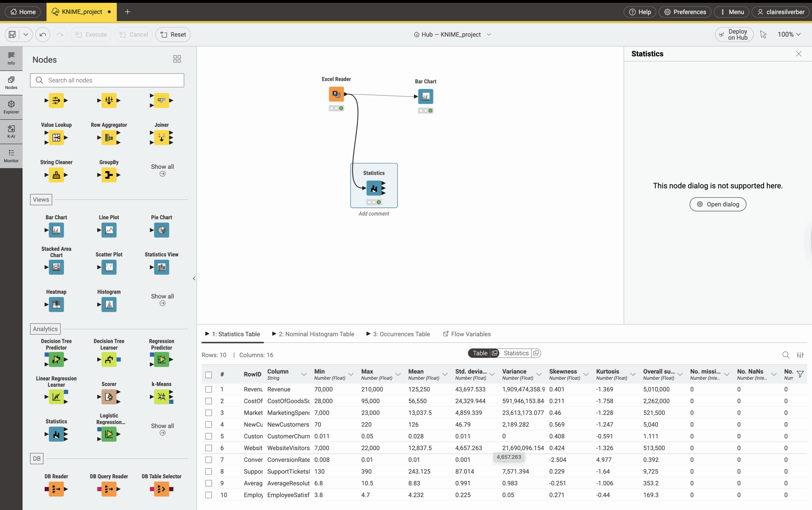812x510 pixels.
Task: Open the K-AI sidebar panel
Action: [x=11, y=132]
